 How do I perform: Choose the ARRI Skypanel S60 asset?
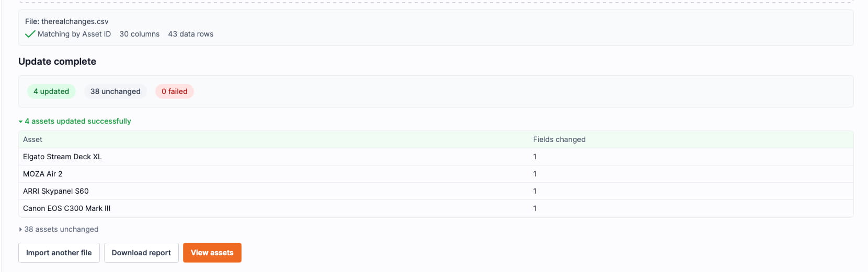56,191
